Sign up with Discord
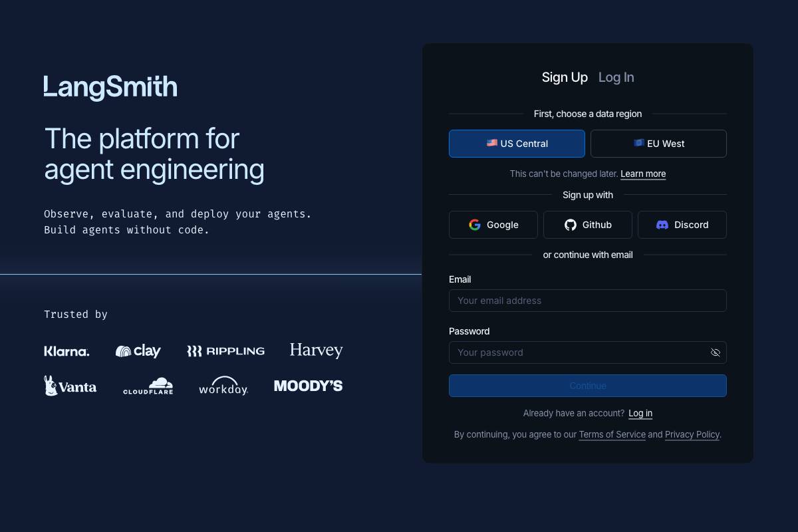Viewport: 798px width, 532px height. coord(682,225)
